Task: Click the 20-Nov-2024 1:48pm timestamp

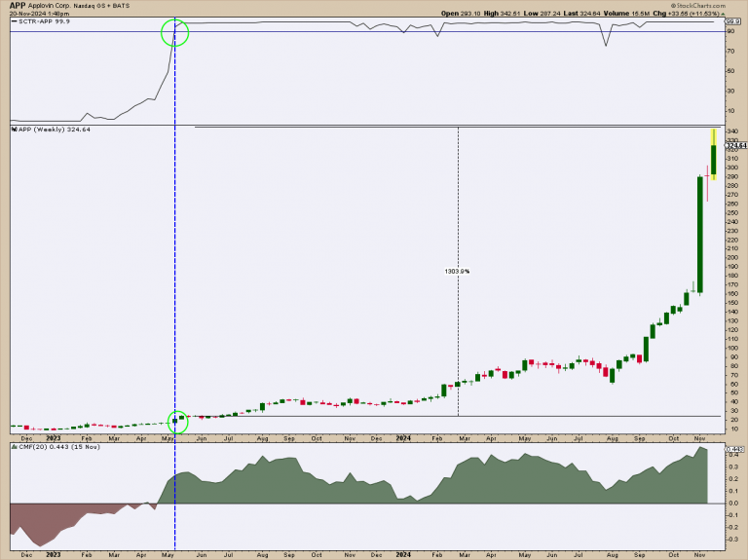Action: 39,14
